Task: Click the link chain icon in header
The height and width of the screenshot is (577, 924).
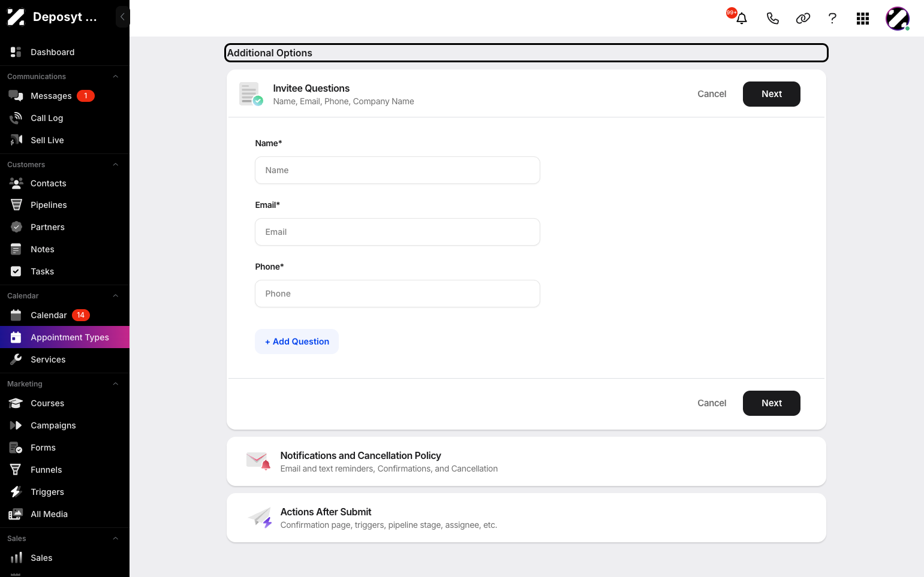Action: 803,19
